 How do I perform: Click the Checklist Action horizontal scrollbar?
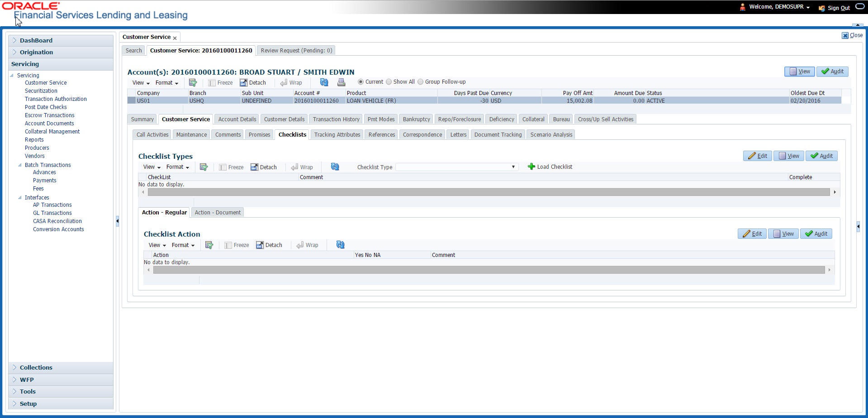[489, 270]
